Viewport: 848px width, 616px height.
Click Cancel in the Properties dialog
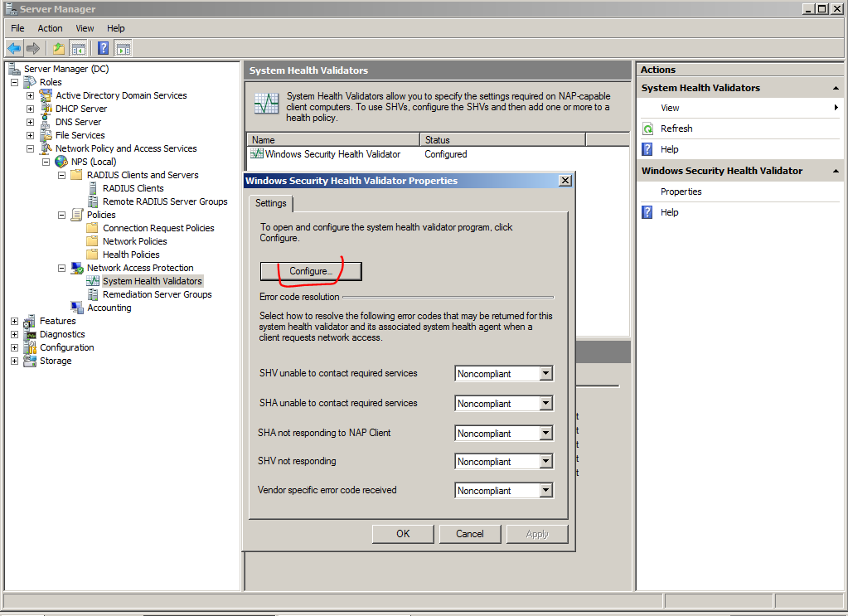469,534
